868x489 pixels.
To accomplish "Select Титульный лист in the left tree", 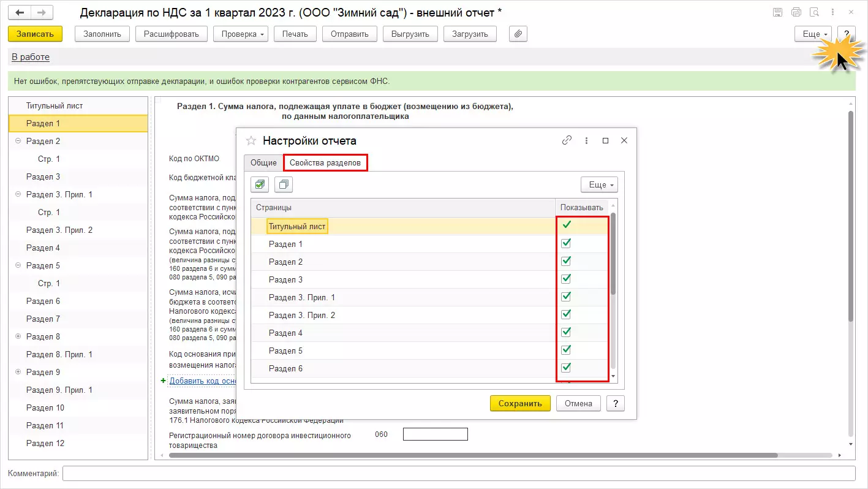I will click(x=78, y=105).
